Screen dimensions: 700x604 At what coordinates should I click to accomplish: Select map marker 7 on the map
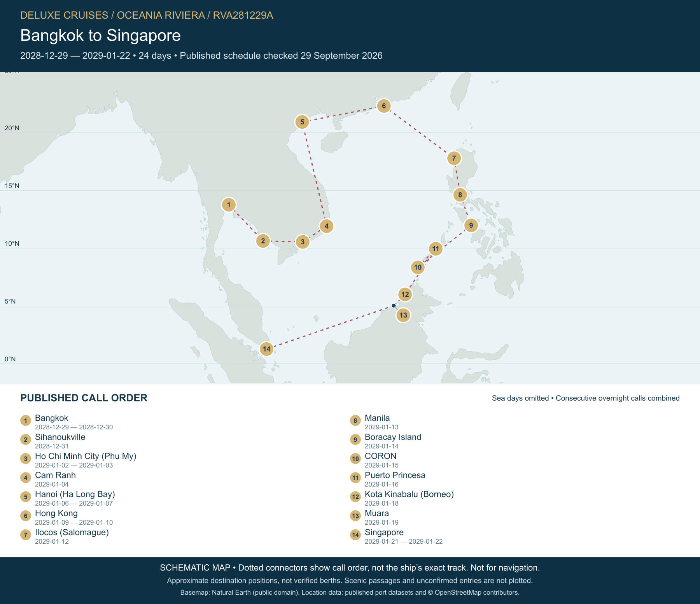pyautogui.click(x=454, y=158)
